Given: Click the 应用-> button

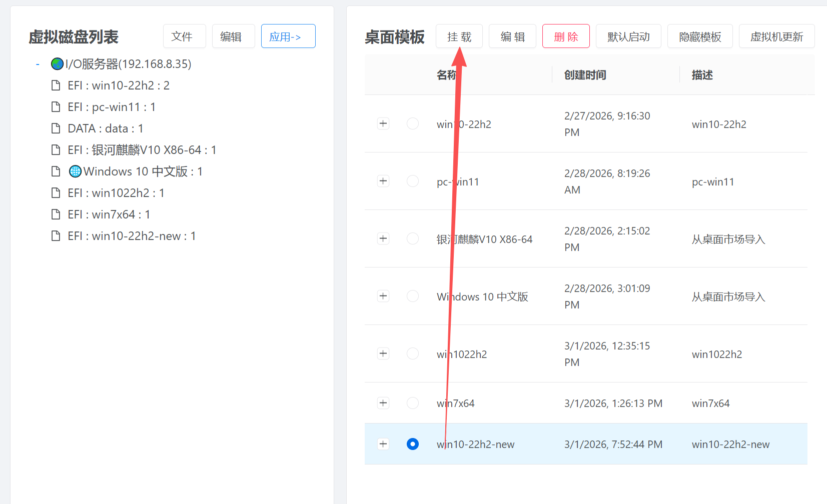Looking at the screenshot, I should (x=288, y=36).
